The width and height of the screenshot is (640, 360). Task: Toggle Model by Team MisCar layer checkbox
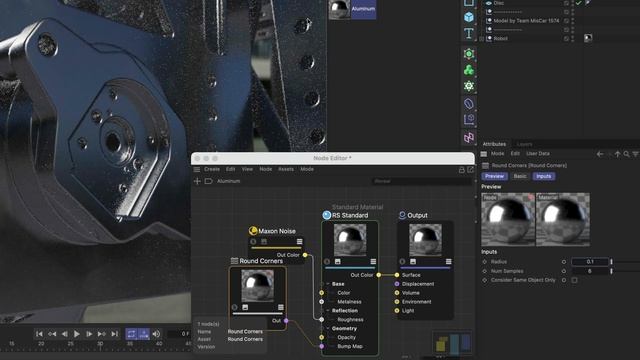tap(567, 20)
